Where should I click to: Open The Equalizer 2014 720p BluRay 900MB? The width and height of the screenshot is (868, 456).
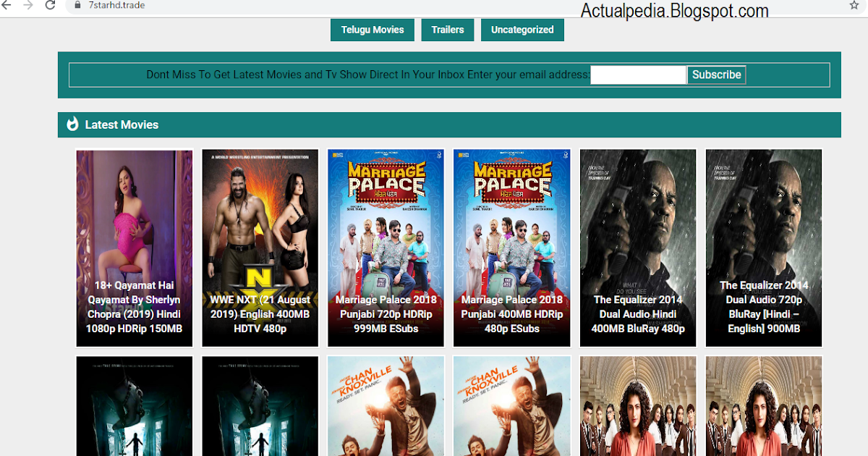[764, 248]
